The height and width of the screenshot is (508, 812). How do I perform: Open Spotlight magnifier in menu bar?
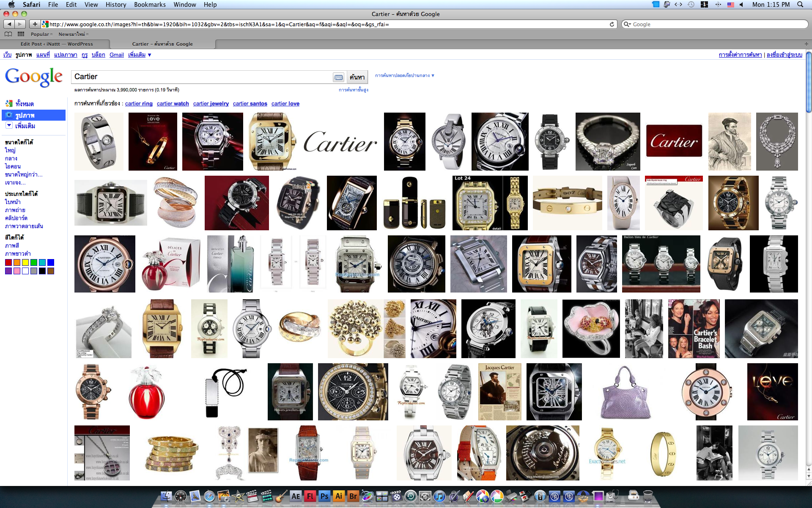[x=800, y=4]
